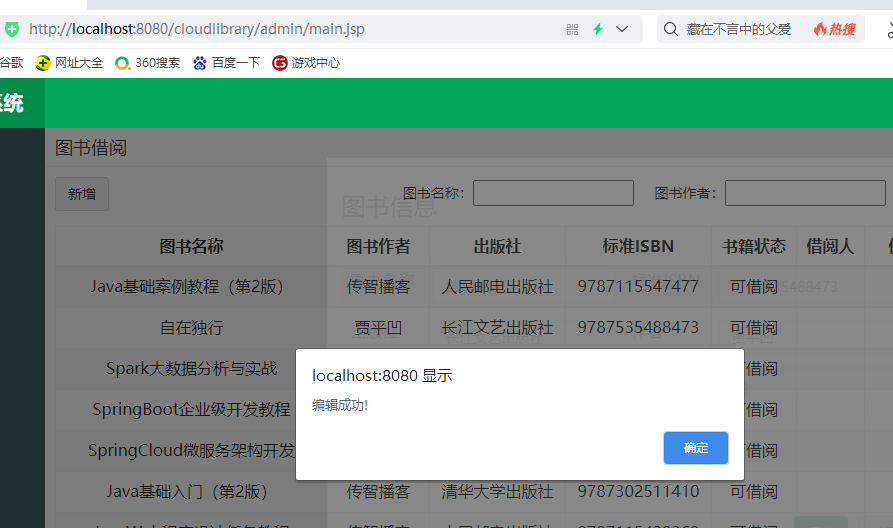Click ISBN 9787115547477 cell
This screenshot has width=893, height=528.
(638, 286)
